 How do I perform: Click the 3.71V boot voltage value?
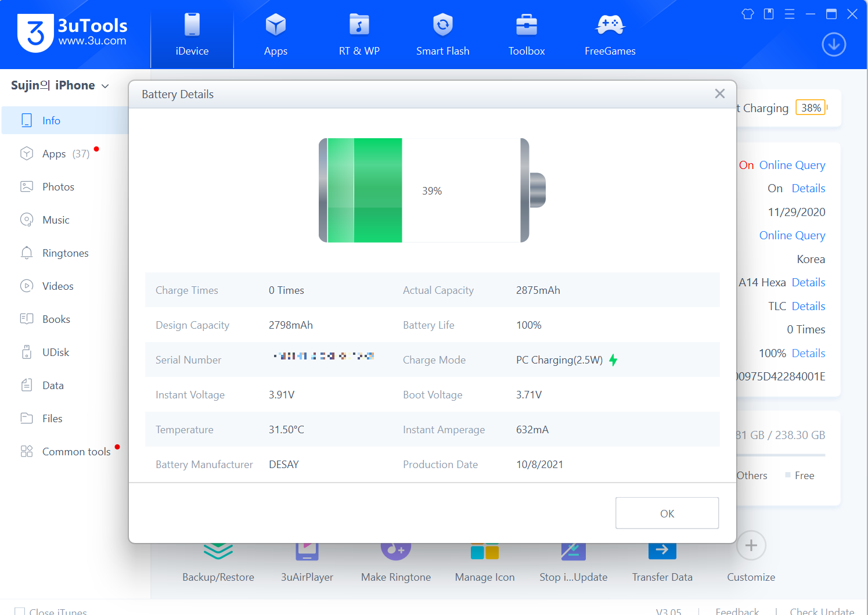click(529, 395)
